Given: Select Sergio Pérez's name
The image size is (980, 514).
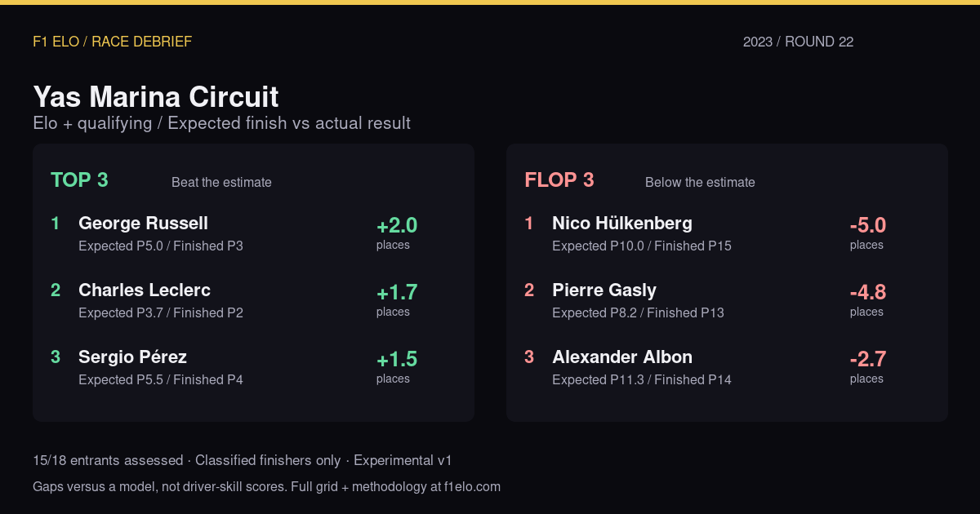Looking at the screenshot, I should pyautogui.click(x=132, y=357).
